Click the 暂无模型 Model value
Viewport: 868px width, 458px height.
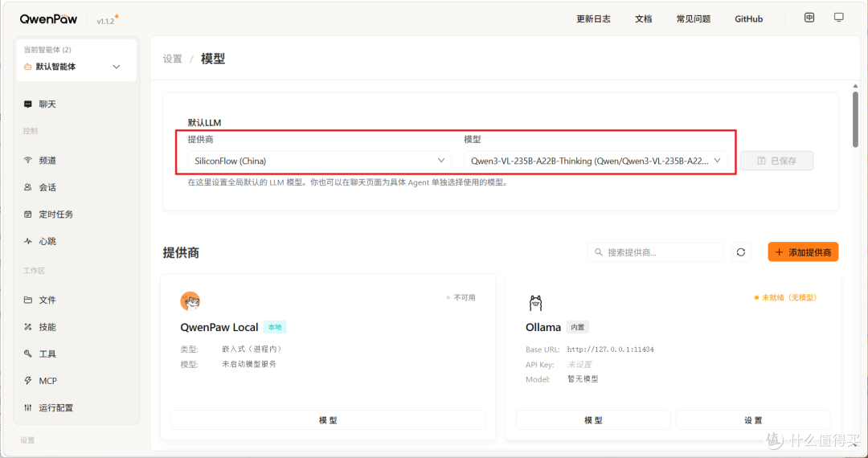(x=583, y=379)
